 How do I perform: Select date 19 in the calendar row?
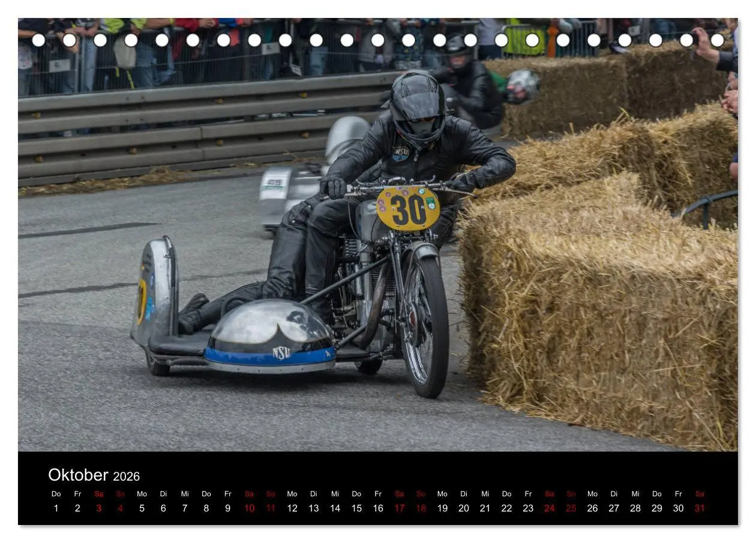coord(442,508)
